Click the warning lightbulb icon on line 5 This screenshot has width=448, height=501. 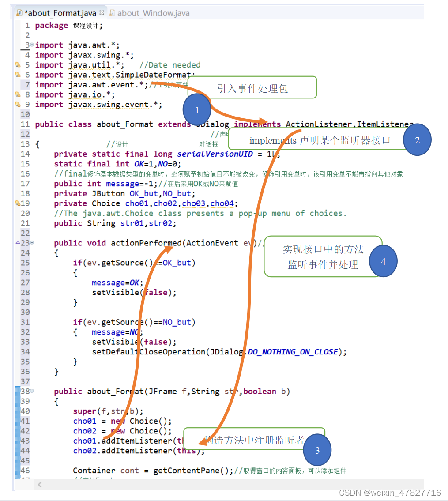pyautogui.click(x=18, y=65)
